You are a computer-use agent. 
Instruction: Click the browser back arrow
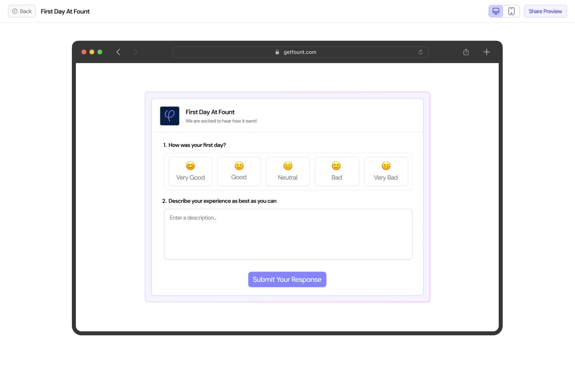pos(118,52)
